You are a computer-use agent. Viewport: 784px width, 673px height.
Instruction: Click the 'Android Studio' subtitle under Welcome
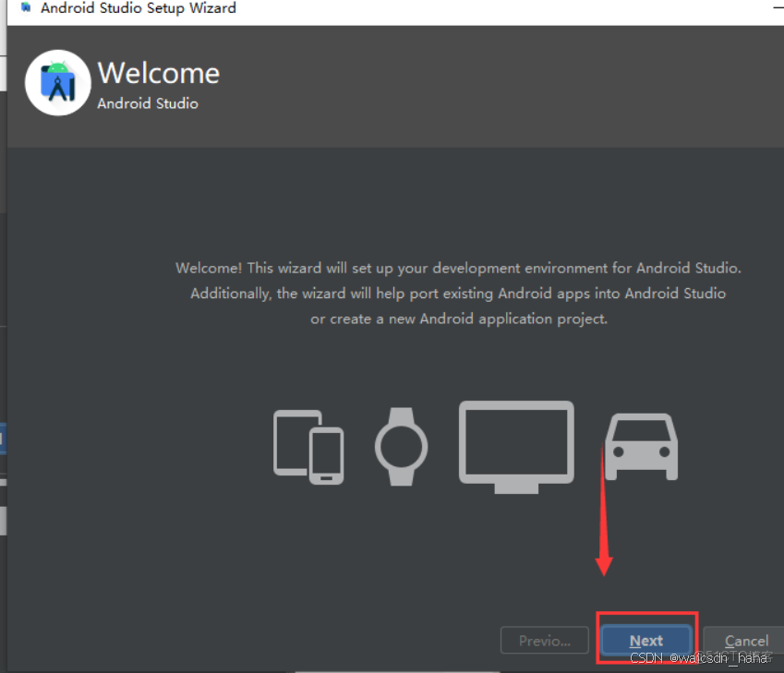pyautogui.click(x=146, y=103)
